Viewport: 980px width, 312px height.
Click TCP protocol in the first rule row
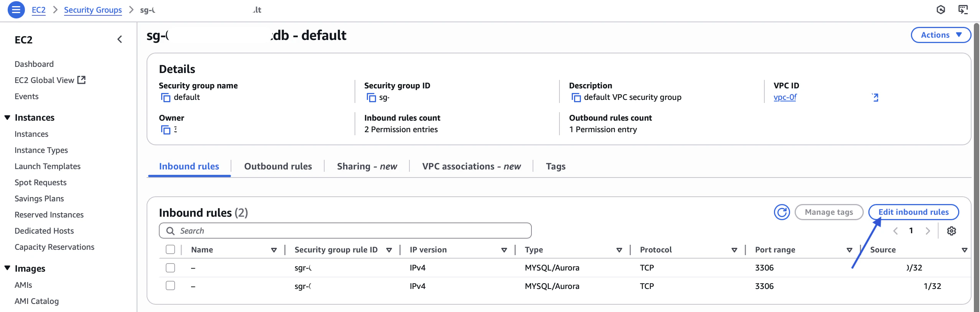(647, 268)
